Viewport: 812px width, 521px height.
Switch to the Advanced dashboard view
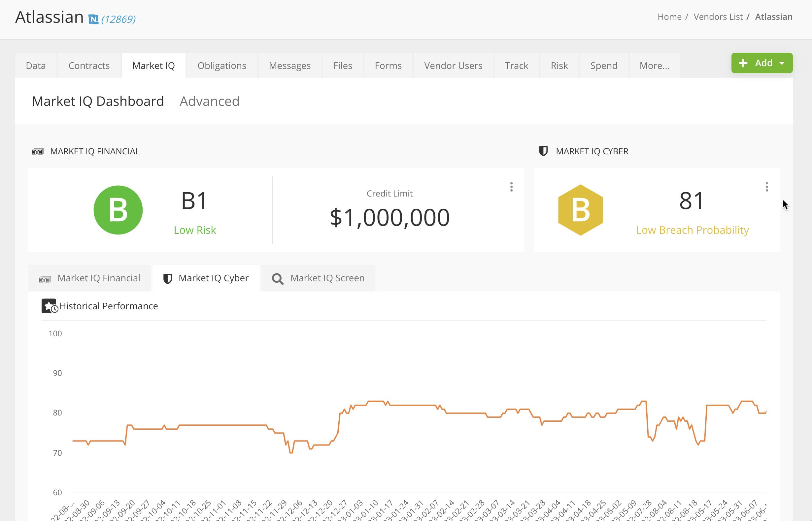point(209,101)
